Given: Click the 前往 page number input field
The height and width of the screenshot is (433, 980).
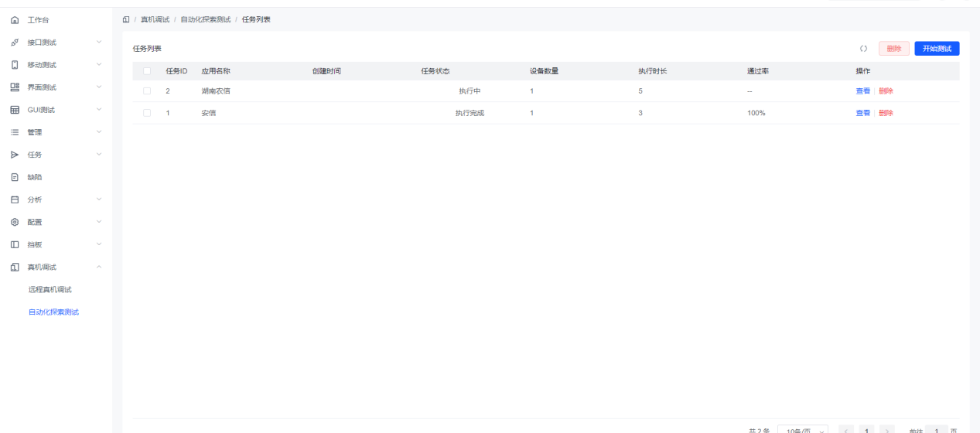Looking at the screenshot, I should tap(937, 430).
